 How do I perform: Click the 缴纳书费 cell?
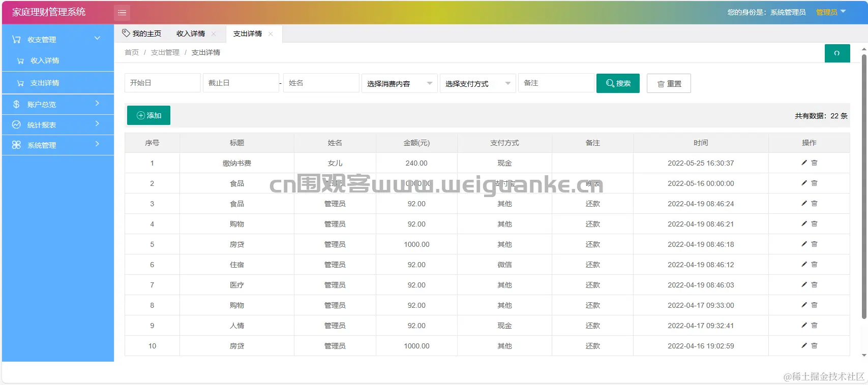click(237, 163)
